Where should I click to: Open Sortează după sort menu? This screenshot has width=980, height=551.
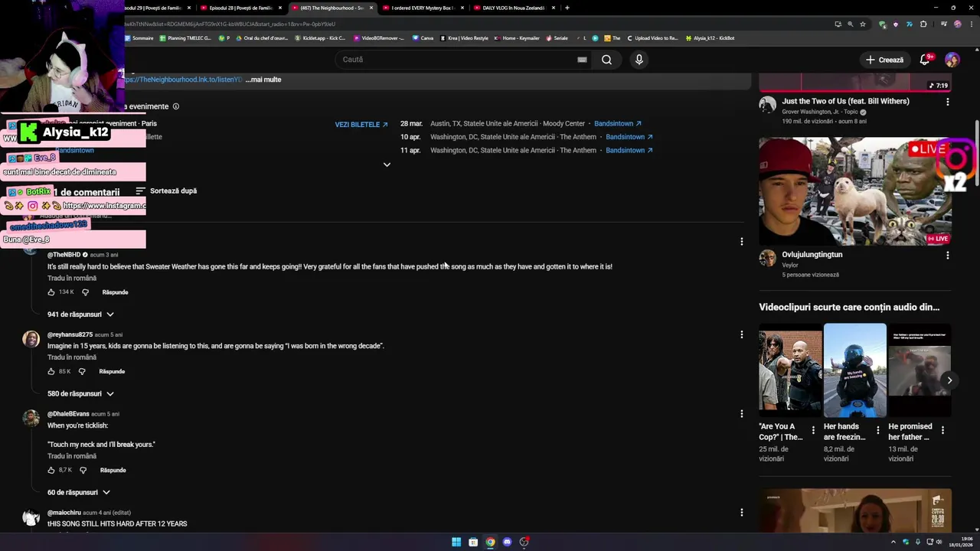[x=166, y=191]
